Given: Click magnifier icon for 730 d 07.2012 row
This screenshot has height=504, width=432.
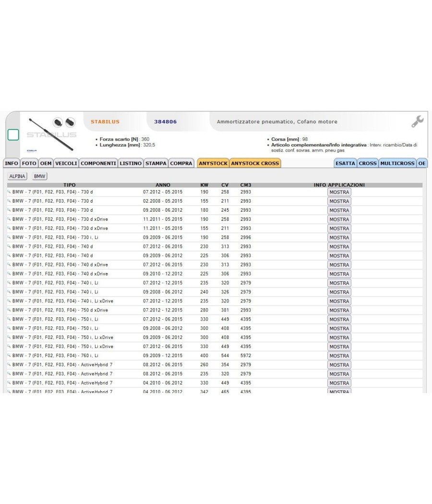Looking at the screenshot, I should (9, 192).
